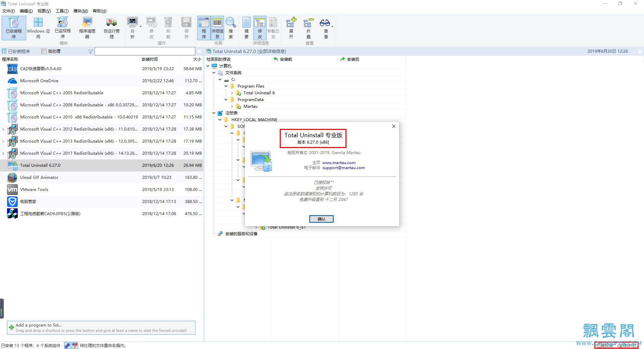644x349 pixels.
Task: Open the Uninstall Log view
Action: pos(273,28)
